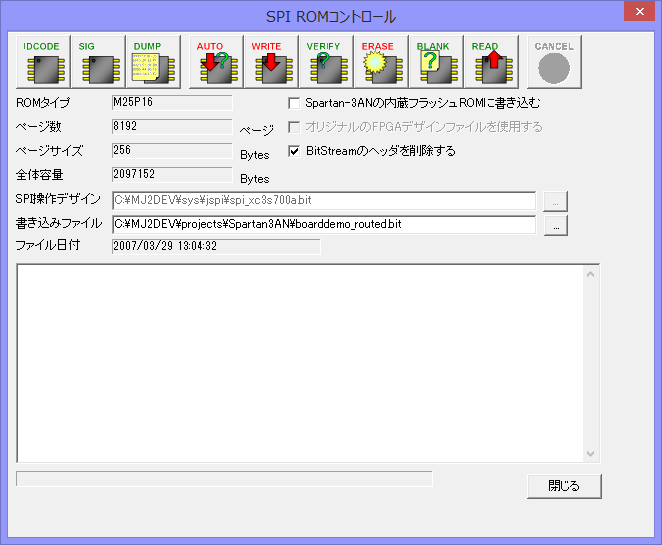The image size is (662, 545).
Task: Enable Spartan-3AN internal flash ROM checkbox
Action: point(294,103)
